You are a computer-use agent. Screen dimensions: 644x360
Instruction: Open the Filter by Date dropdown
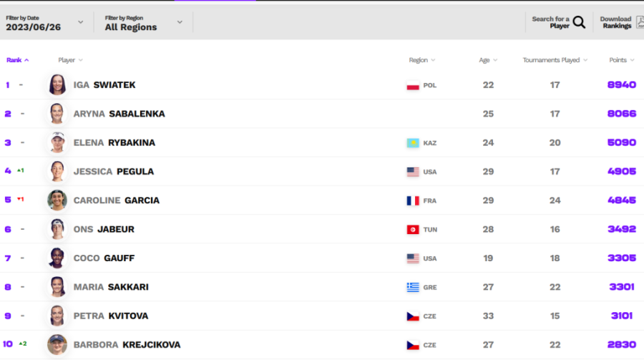click(x=45, y=22)
